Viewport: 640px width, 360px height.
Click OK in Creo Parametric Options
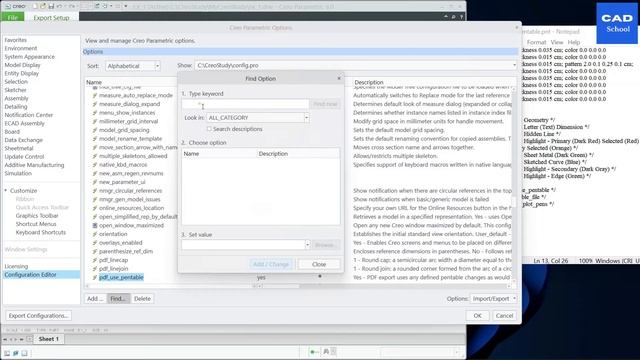click(478, 316)
